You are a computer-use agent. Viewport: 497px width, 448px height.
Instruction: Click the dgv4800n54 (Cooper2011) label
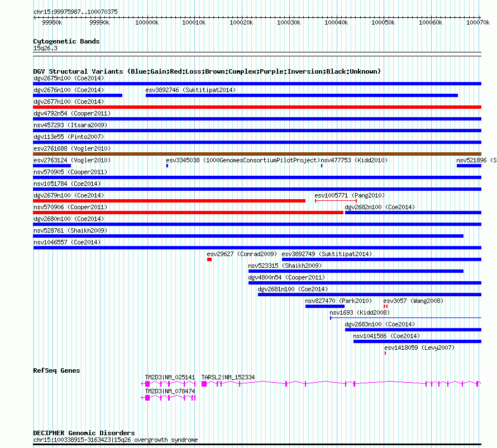click(286, 277)
